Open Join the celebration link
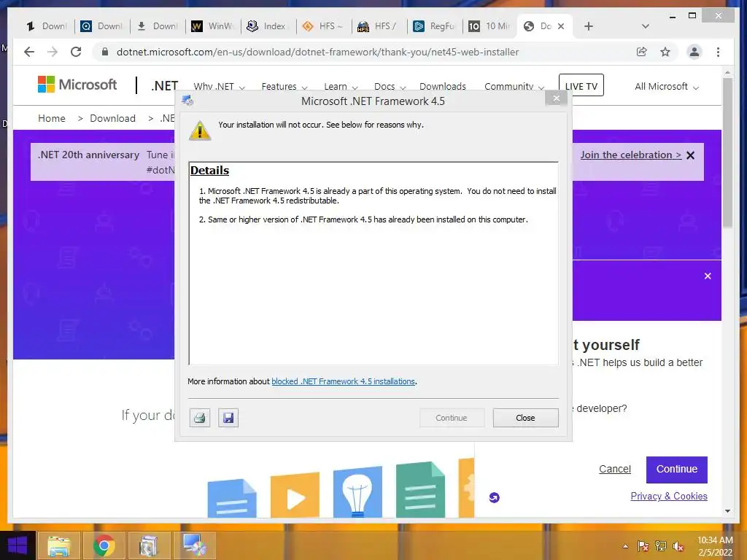 [631, 155]
